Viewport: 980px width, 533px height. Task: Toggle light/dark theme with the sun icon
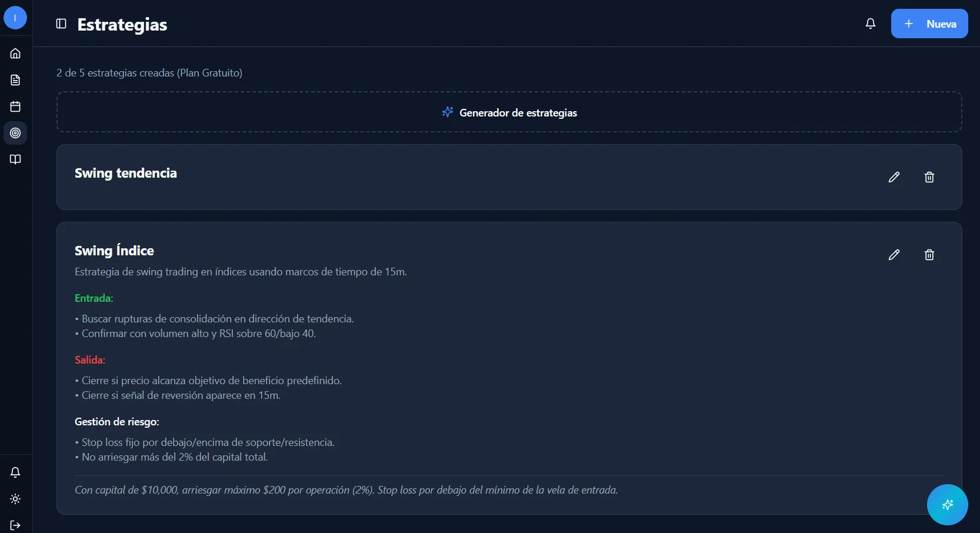click(x=15, y=499)
